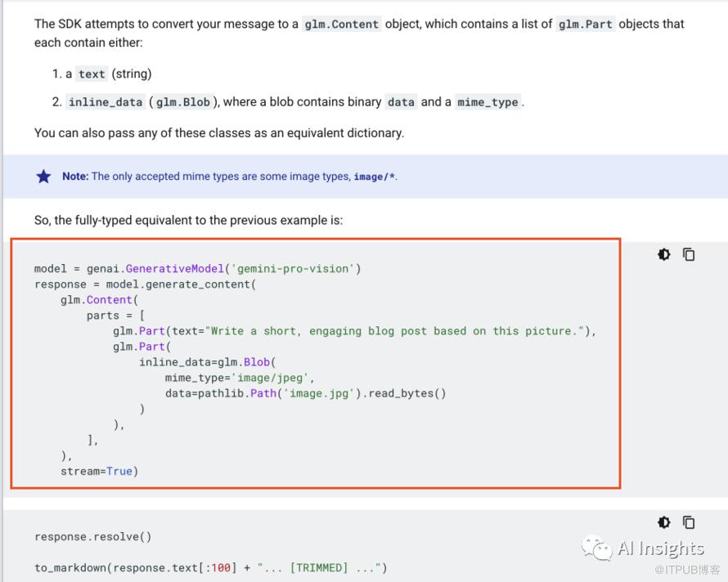This screenshot has width=728, height=582.
Task: Click the line 'response = model.generate_content('
Action: click(x=145, y=284)
